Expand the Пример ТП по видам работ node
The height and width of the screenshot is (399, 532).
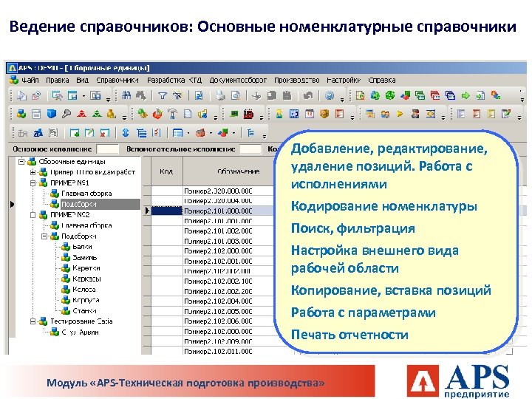[x=33, y=172]
